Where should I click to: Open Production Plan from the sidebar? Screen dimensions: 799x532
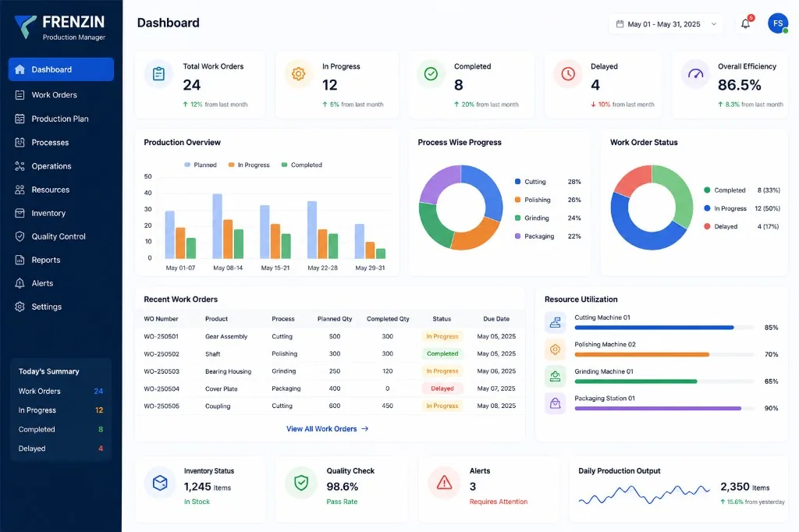pyautogui.click(x=61, y=119)
